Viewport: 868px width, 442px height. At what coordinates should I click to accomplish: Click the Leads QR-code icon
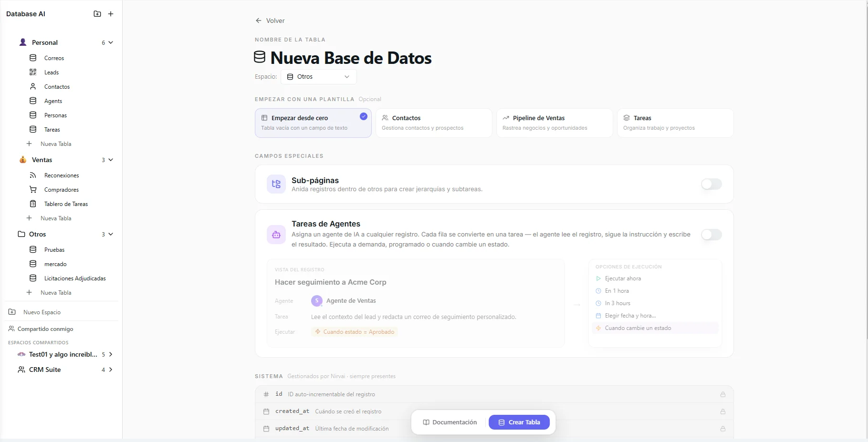pos(33,72)
